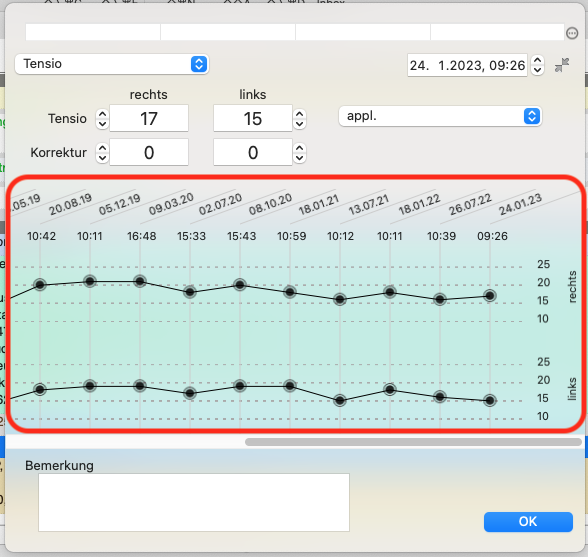Open the Tensio measurement type dropdown
The height and width of the screenshot is (557, 588).
click(112, 64)
